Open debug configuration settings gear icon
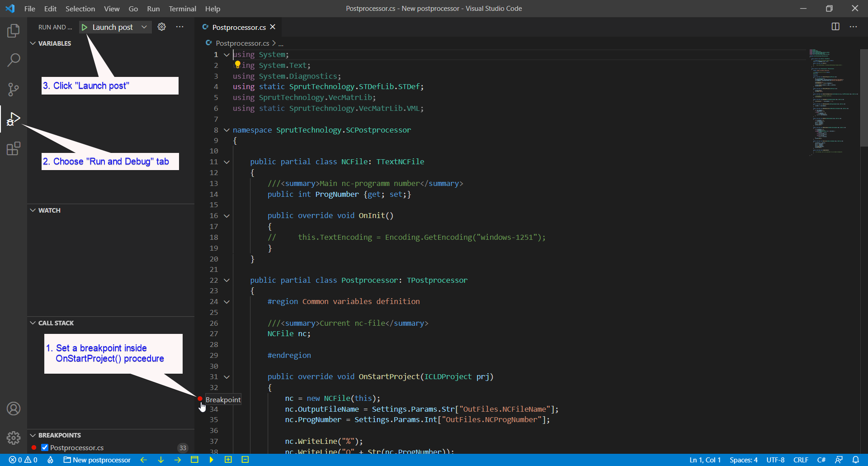868x466 pixels. [x=162, y=27]
